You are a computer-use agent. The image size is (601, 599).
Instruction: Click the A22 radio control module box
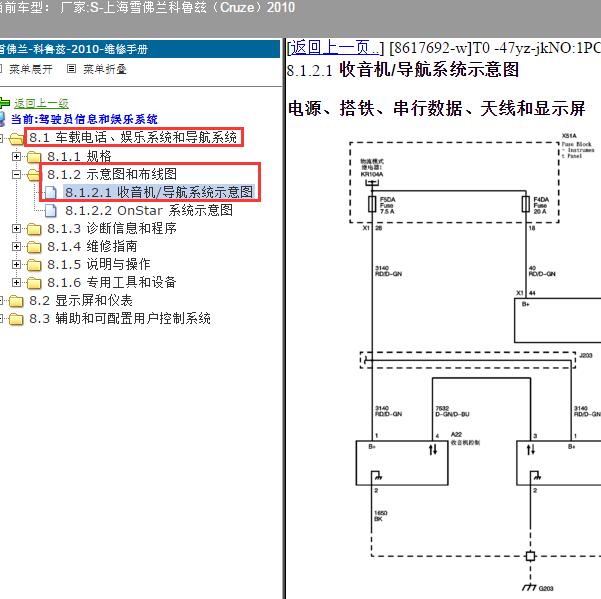402,463
